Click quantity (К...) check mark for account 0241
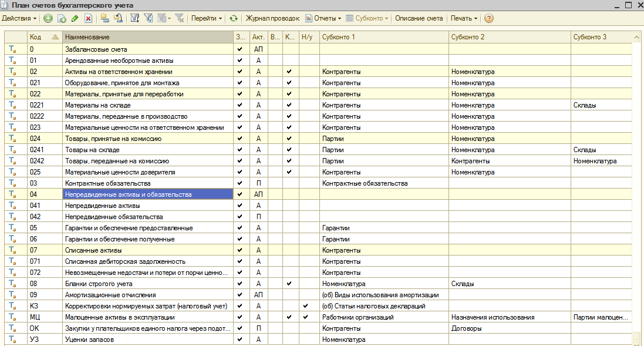Viewport: 644px width, 346px height. coord(289,150)
